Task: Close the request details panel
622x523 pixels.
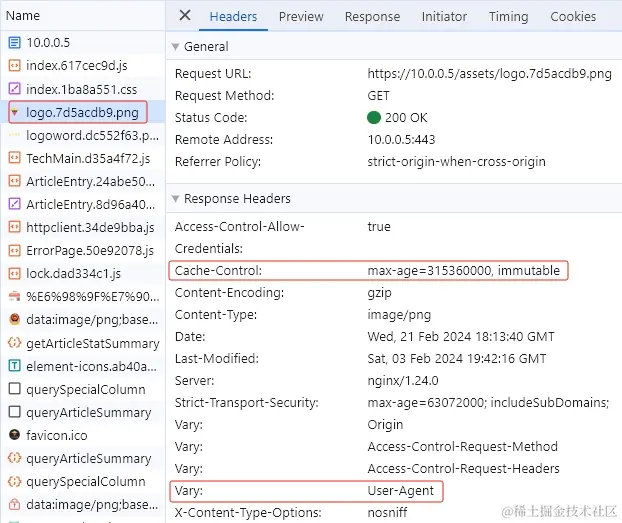Action: 185,15
